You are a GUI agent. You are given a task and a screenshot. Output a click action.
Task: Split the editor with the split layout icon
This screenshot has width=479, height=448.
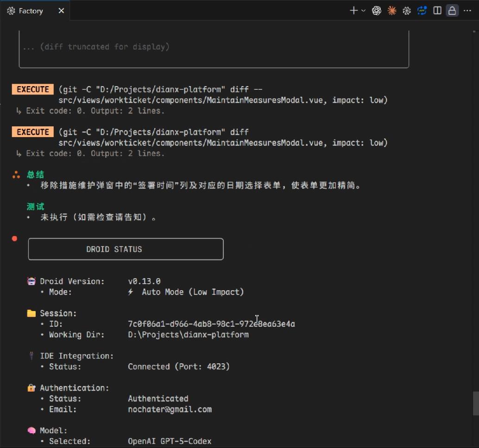pos(437,11)
